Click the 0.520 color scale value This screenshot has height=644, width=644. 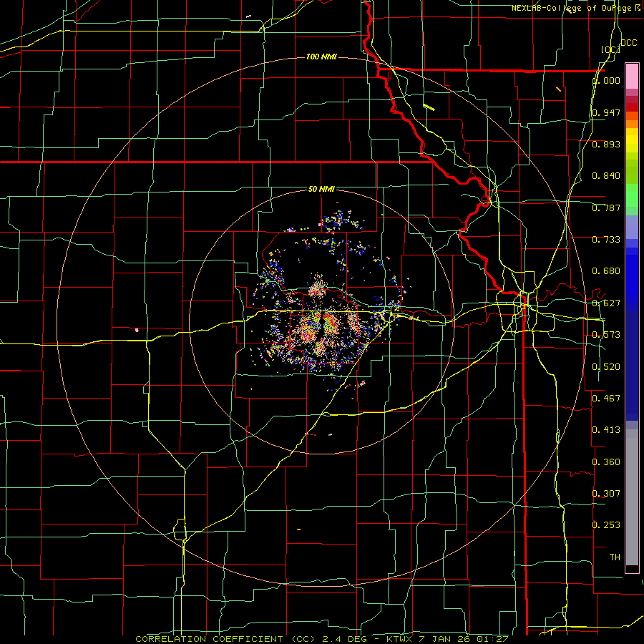point(606,367)
